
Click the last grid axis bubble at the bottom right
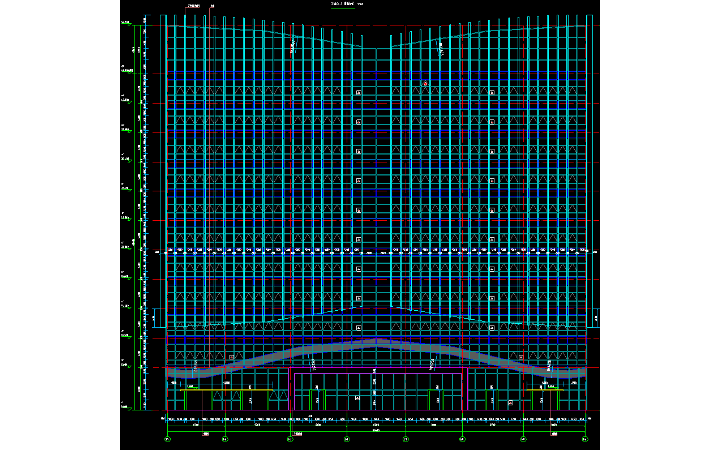(x=585, y=439)
